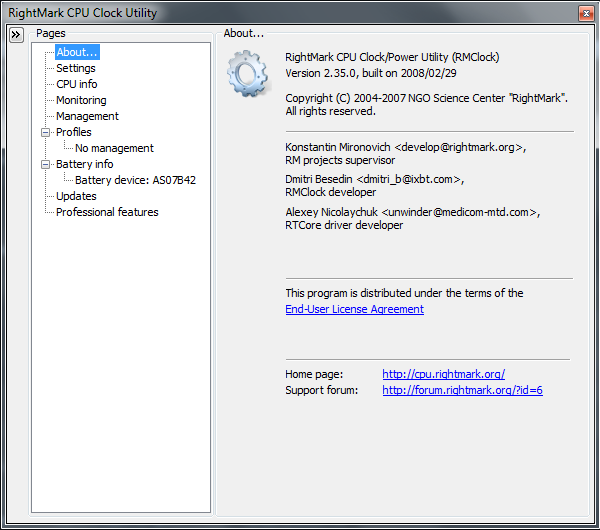
Task: Select Battery device: AS07B42
Action: (x=135, y=180)
